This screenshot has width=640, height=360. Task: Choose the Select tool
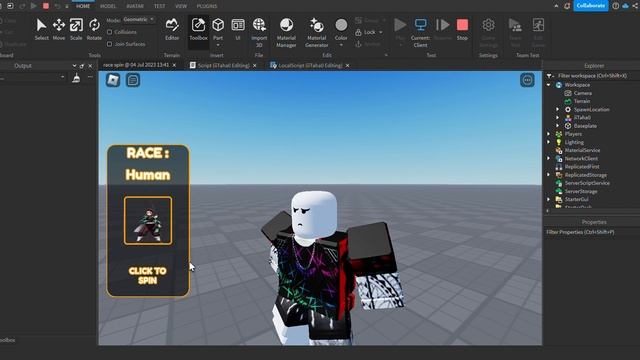41,29
